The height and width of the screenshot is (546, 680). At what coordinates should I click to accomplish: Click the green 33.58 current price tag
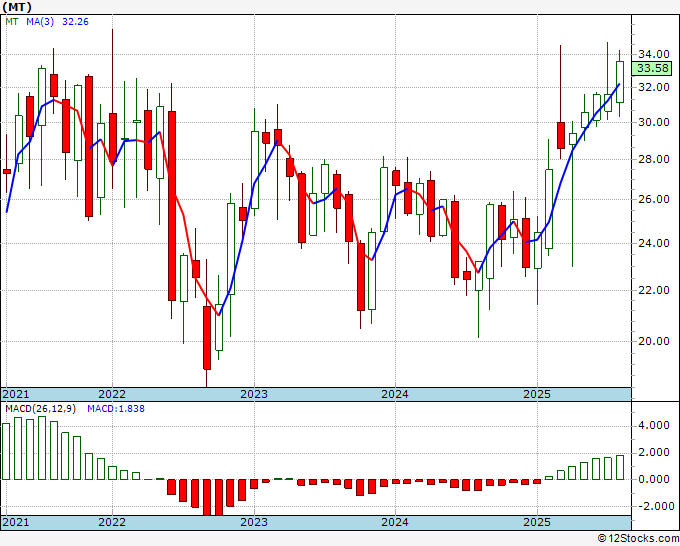point(652,68)
